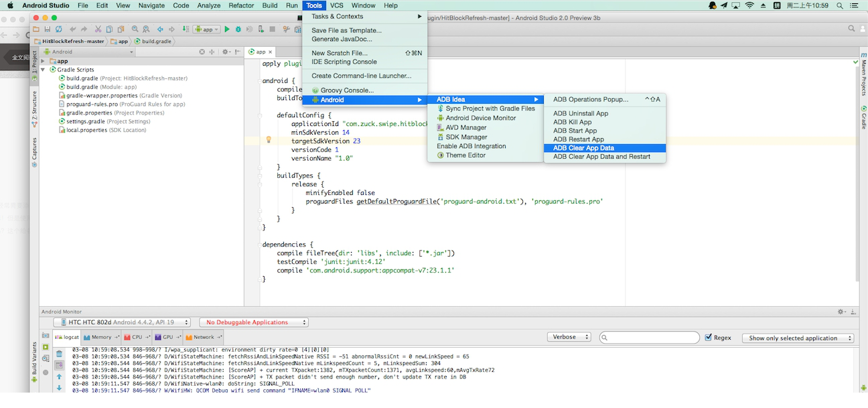Image resolution: width=868 pixels, height=408 pixels.
Task: Run the app with the green play icon
Action: tap(228, 29)
